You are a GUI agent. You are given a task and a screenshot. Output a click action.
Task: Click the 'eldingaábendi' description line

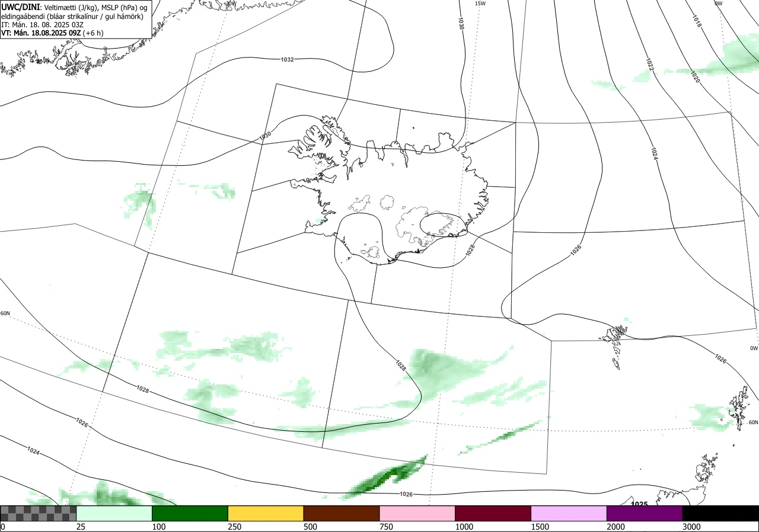point(72,17)
